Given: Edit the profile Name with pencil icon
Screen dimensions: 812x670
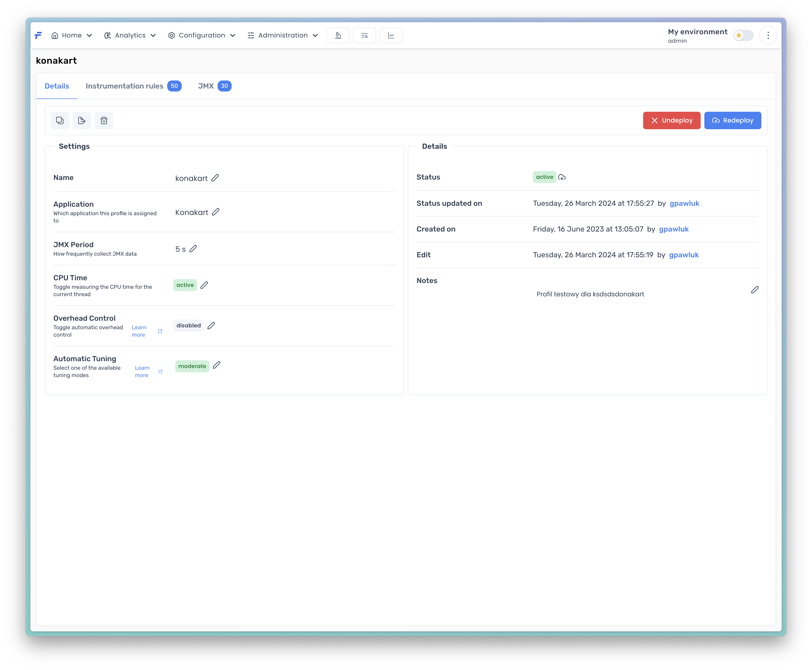Looking at the screenshot, I should 215,178.
